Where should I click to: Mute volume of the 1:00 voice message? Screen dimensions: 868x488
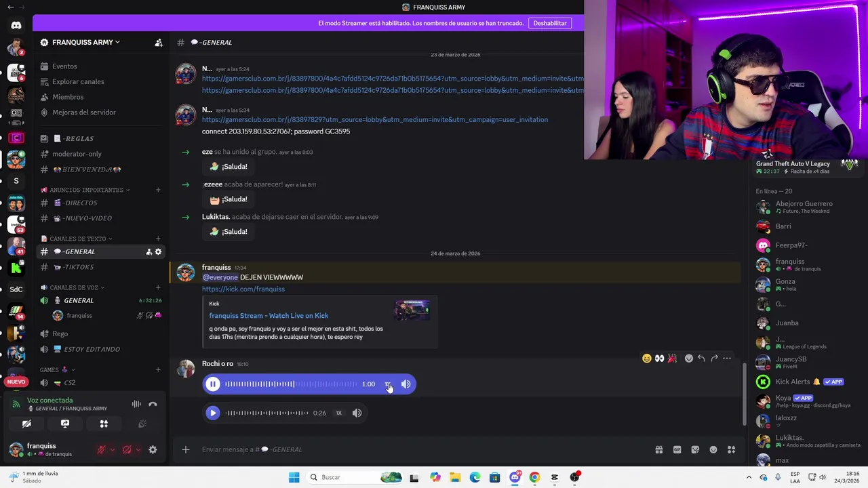pos(406,384)
